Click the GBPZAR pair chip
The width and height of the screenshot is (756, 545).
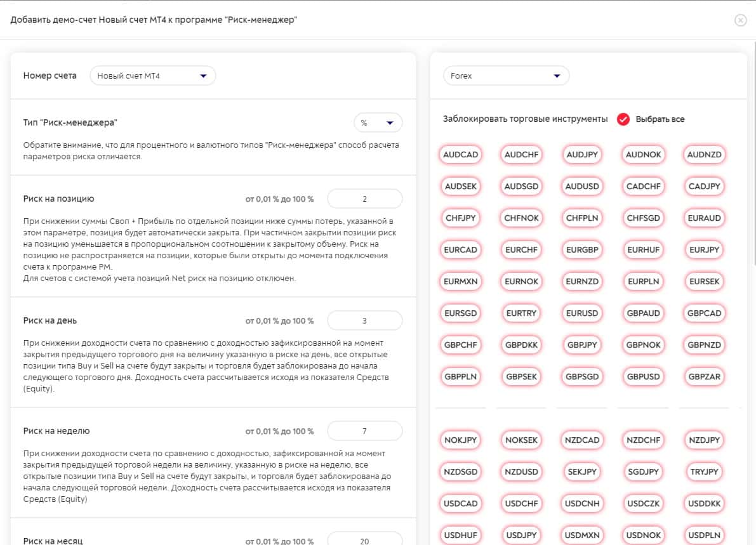pyautogui.click(x=704, y=378)
